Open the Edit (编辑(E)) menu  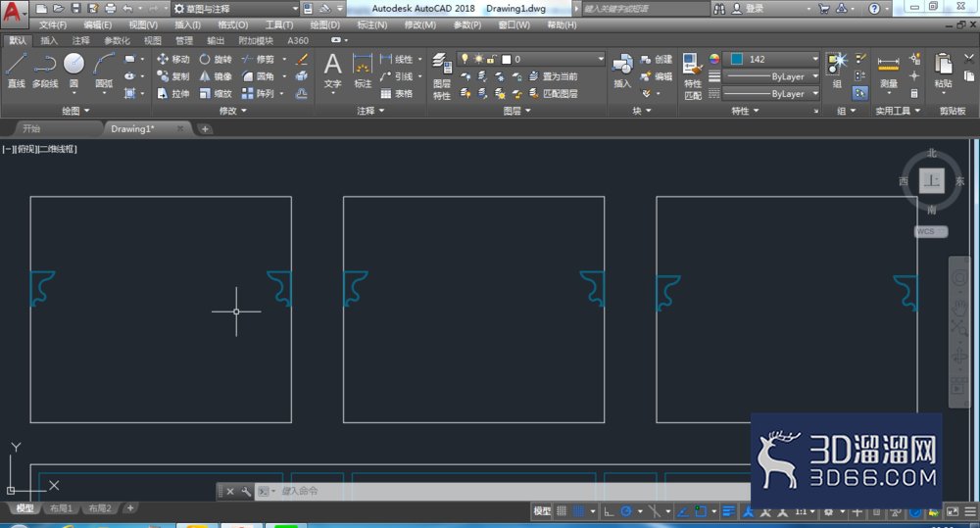tap(97, 25)
